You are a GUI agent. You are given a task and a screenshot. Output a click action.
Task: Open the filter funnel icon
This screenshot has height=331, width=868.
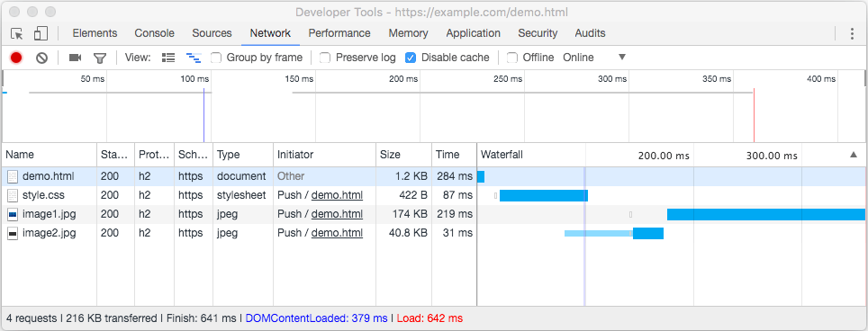coord(100,58)
